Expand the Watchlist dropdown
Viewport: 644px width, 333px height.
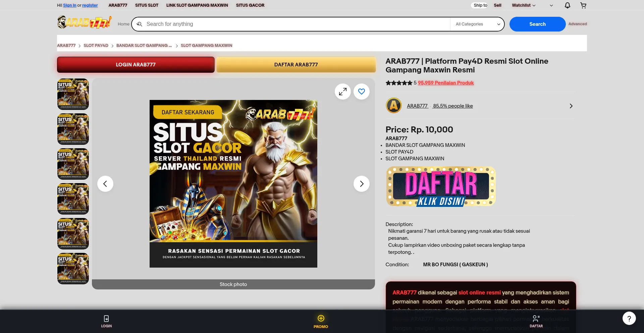tap(524, 5)
